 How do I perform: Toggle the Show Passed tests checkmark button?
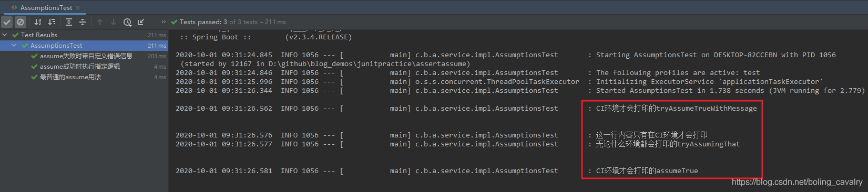(7, 22)
